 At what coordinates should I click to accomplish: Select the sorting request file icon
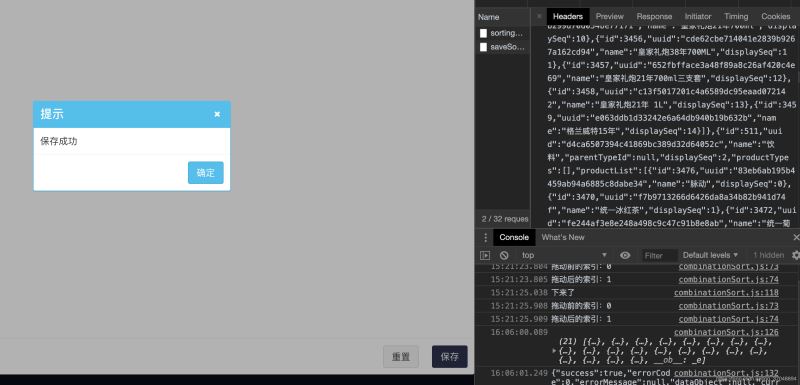tap(483, 33)
